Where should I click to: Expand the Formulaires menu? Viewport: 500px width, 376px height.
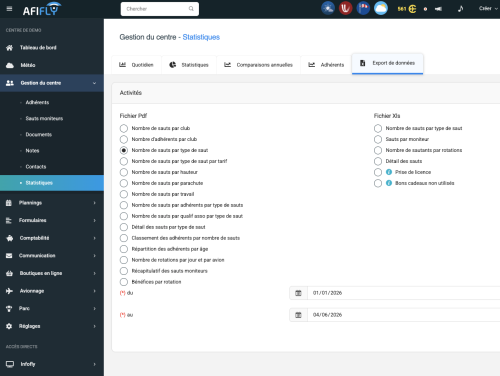(52, 220)
